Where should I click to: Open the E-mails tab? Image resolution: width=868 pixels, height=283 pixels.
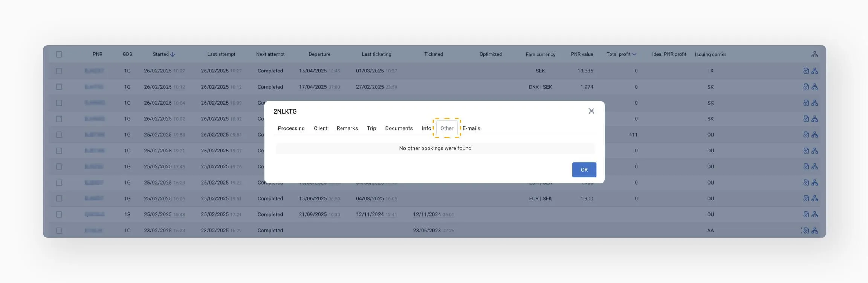coord(471,128)
